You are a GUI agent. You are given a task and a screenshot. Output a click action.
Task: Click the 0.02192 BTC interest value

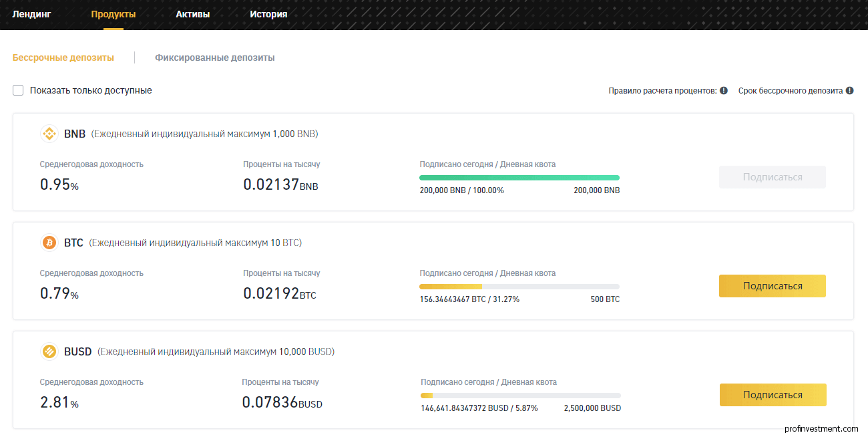(x=280, y=293)
